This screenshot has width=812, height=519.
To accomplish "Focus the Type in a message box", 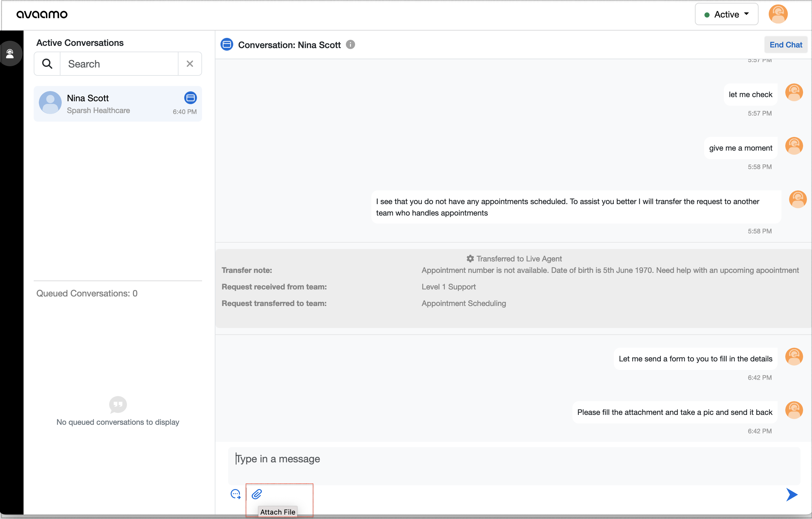I will (x=514, y=466).
